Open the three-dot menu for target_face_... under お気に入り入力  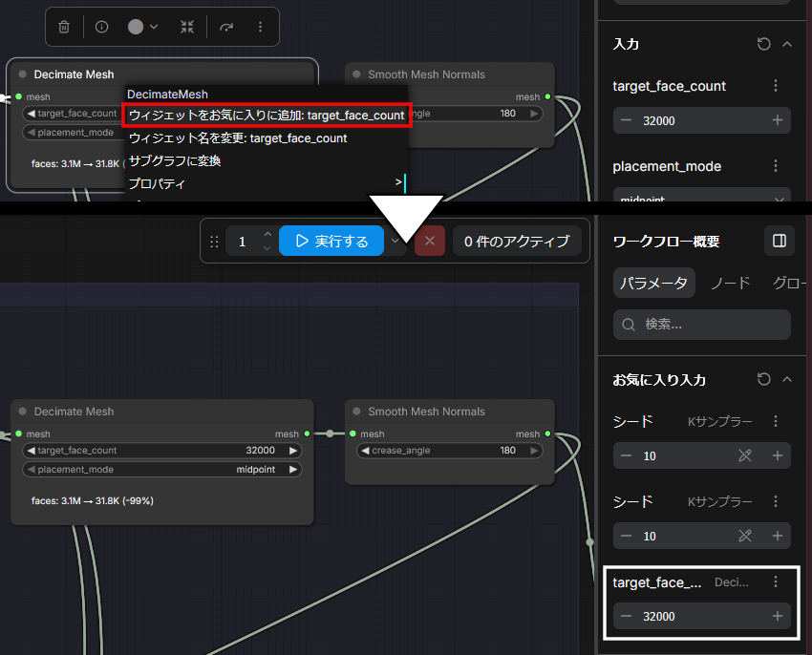click(776, 582)
